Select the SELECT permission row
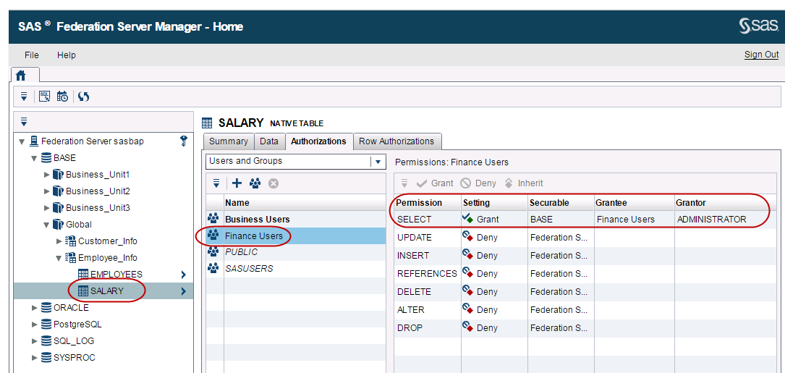The width and height of the screenshot is (796, 384). 585,219
